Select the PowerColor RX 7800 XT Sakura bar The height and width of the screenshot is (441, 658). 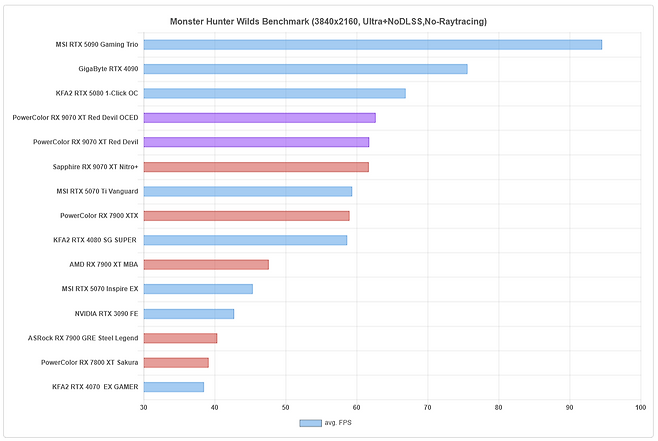coord(176,362)
